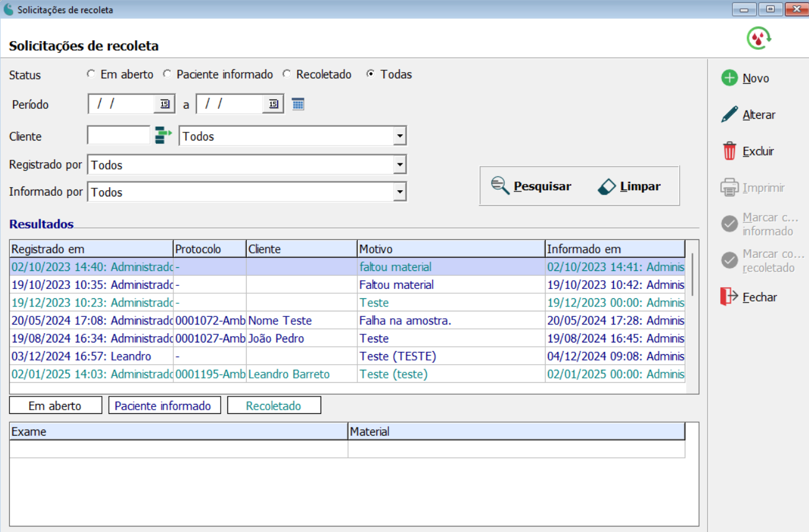Select the row registered 19/12/2023 10:23
The width and height of the screenshot is (809, 532).
(x=347, y=303)
